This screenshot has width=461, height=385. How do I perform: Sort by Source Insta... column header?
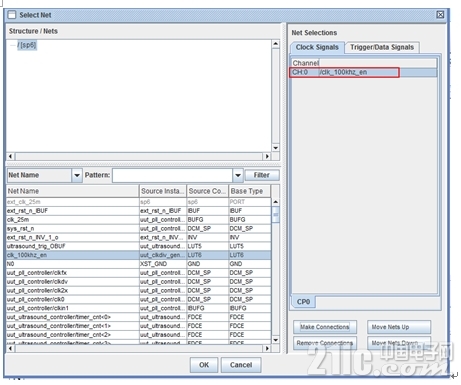pyautogui.click(x=163, y=191)
